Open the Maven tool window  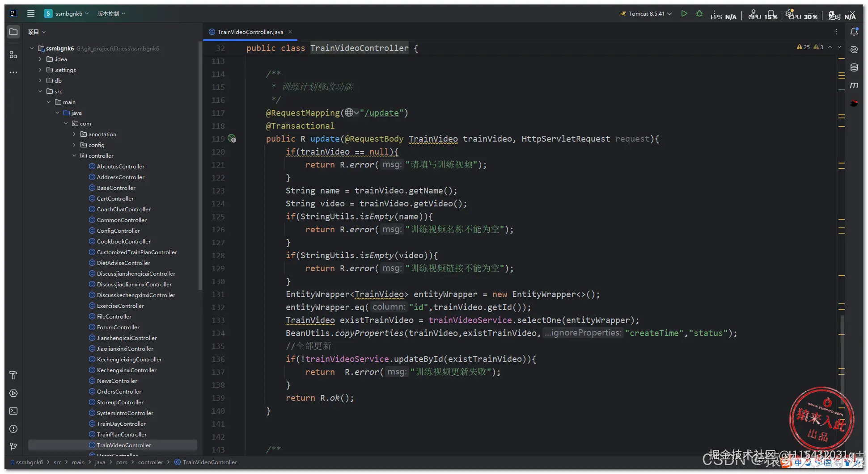coord(854,85)
